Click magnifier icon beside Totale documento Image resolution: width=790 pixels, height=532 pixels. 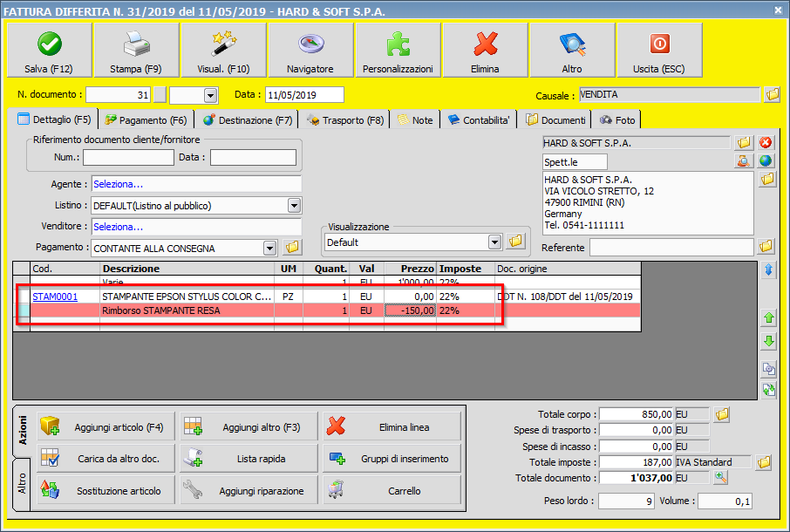(x=721, y=478)
